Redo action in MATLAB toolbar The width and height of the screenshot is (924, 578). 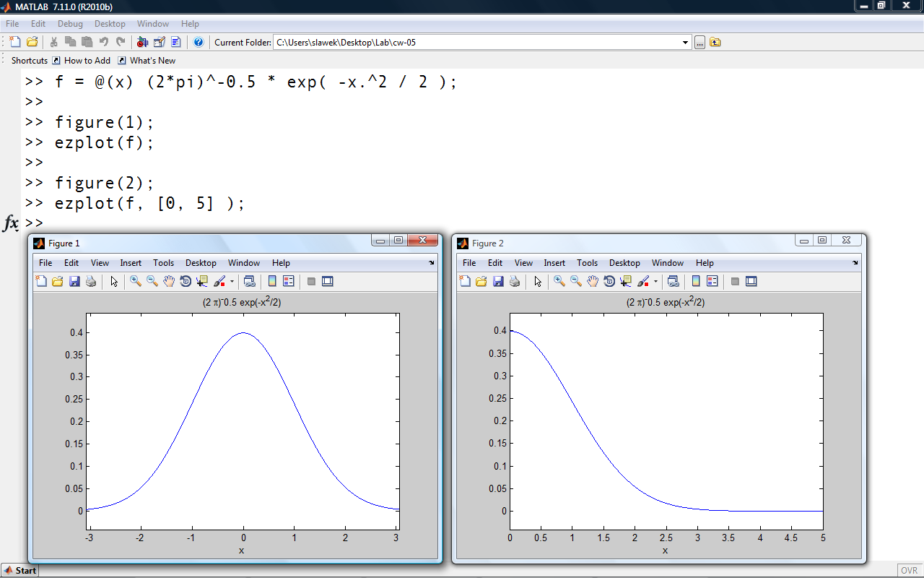[121, 42]
